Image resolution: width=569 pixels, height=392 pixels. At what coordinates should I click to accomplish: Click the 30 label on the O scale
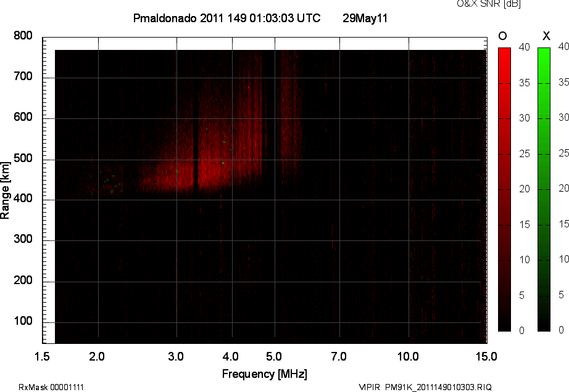pyautogui.click(x=525, y=118)
